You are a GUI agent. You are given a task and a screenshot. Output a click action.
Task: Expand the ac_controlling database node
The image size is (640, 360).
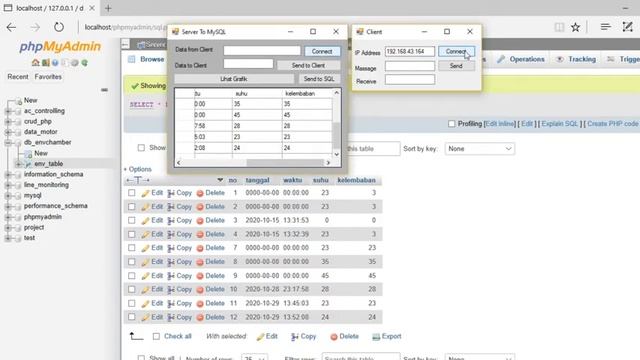(x=8, y=111)
